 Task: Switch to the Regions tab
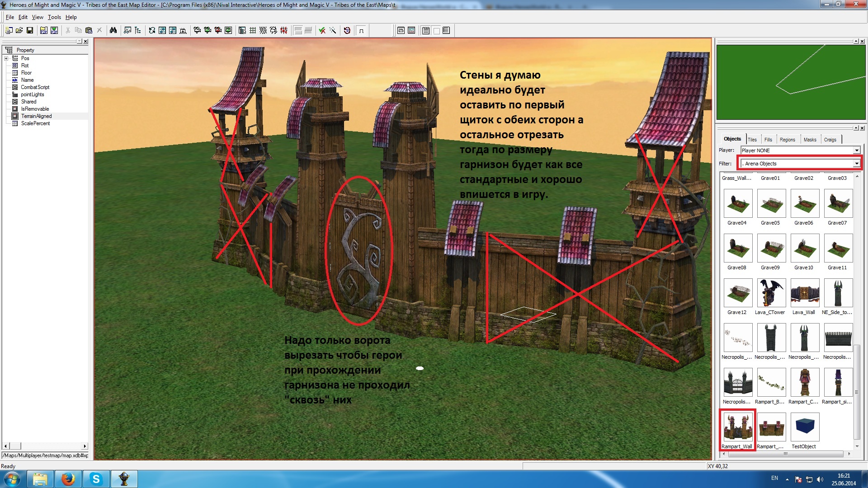click(787, 140)
